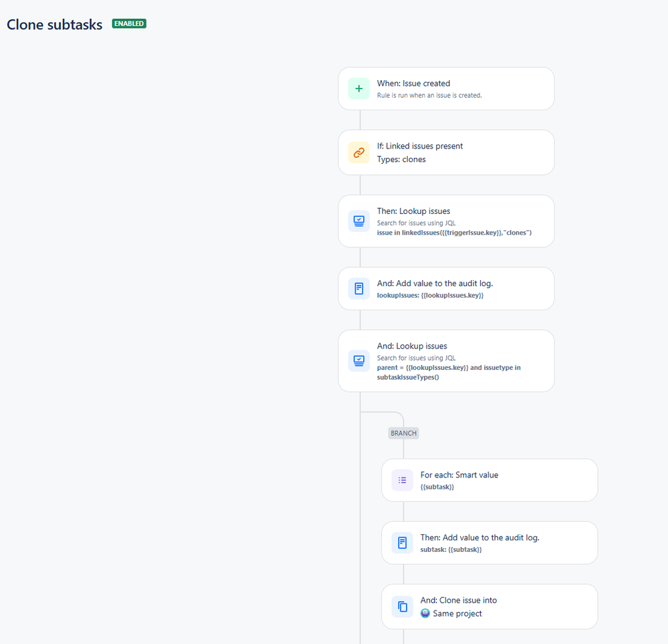Click 'subtask: {{subtask}}' text
The width and height of the screenshot is (668, 644).
pos(451,550)
